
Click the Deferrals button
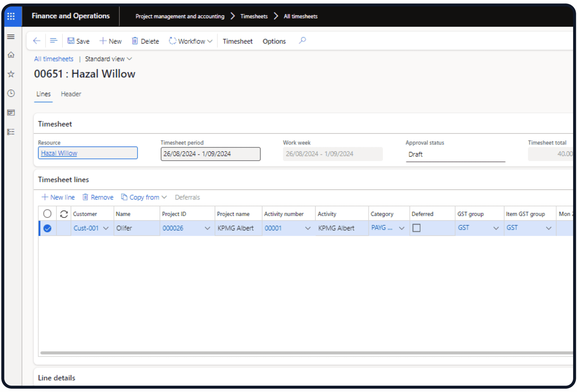click(x=187, y=197)
